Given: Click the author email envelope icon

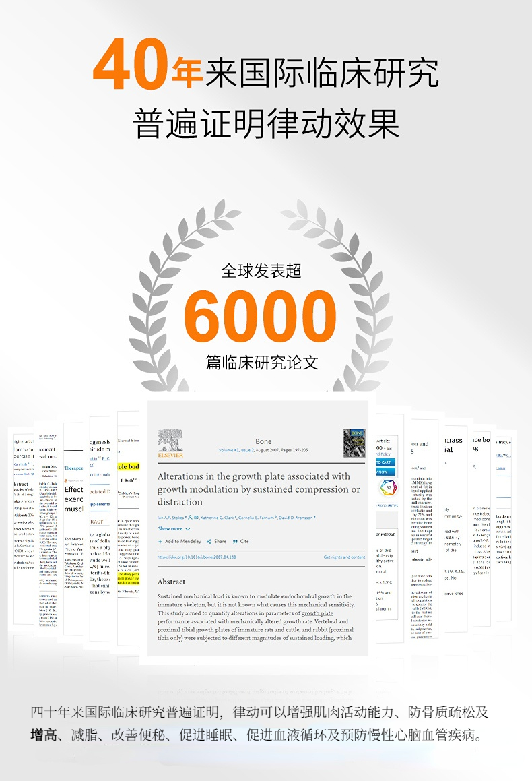Looking at the screenshot, I should (x=196, y=517).
